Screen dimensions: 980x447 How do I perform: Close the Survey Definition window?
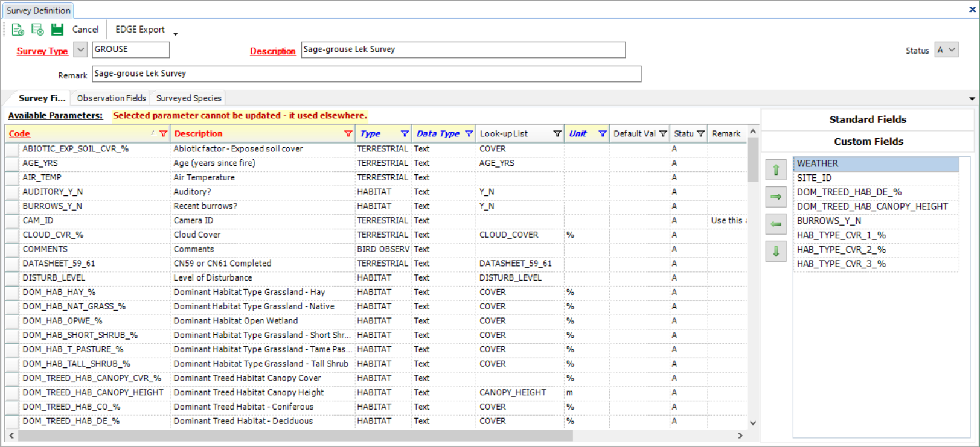pos(972,10)
